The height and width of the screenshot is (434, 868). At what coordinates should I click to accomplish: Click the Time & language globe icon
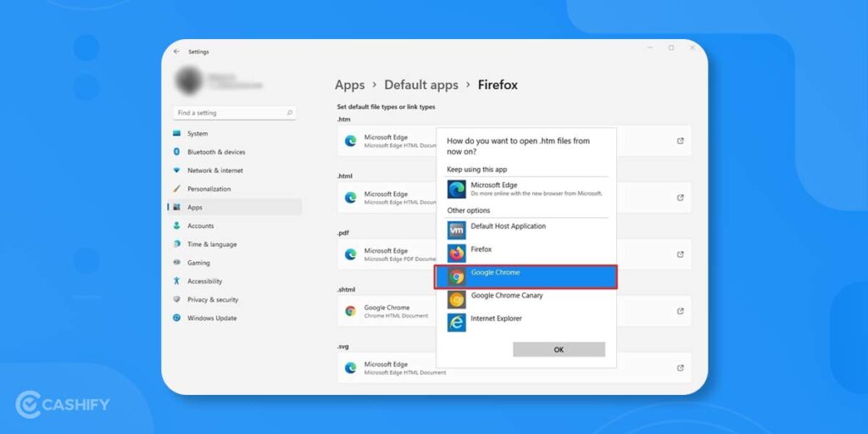pos(176,244)
